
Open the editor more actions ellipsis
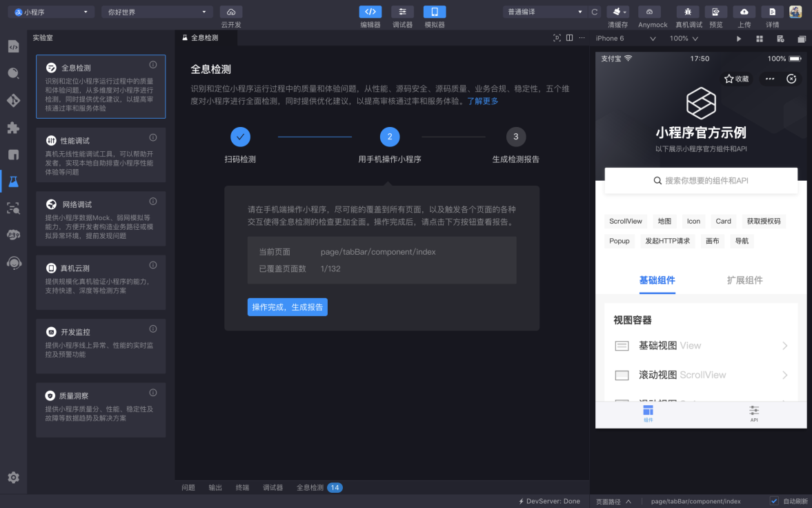tap(582, 38)
